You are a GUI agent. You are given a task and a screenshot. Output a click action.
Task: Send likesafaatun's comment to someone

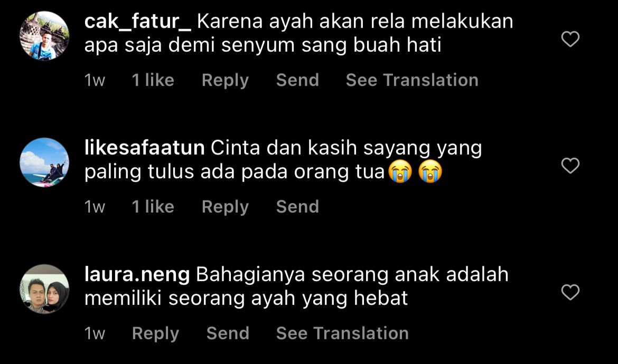(x=297, y=207)
